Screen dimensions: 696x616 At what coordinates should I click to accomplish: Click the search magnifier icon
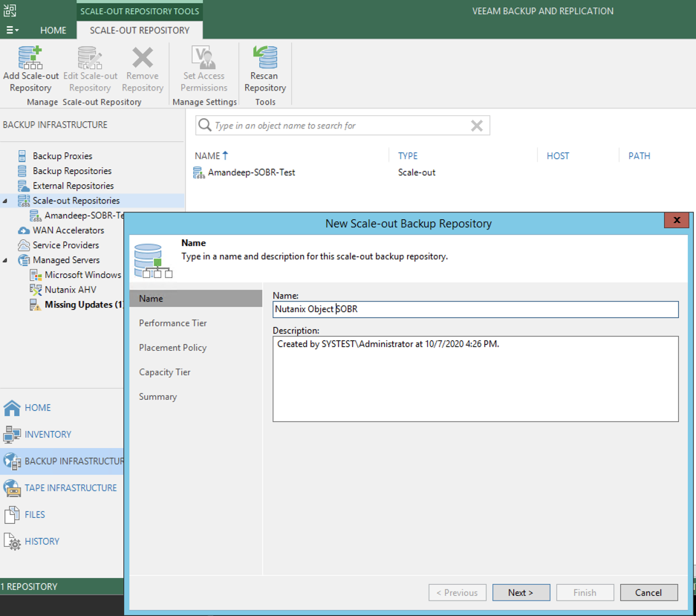tap(204, 126)
